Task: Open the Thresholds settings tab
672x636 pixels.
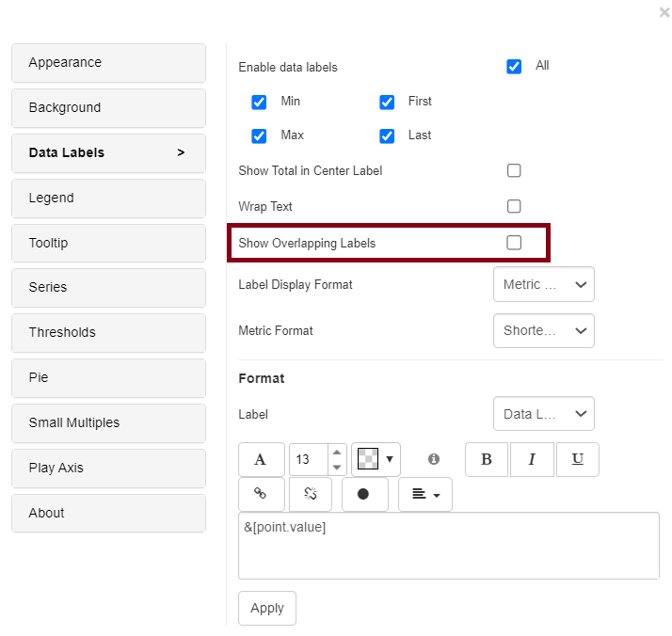Action: pyautogui.click(x=108, y=332)
